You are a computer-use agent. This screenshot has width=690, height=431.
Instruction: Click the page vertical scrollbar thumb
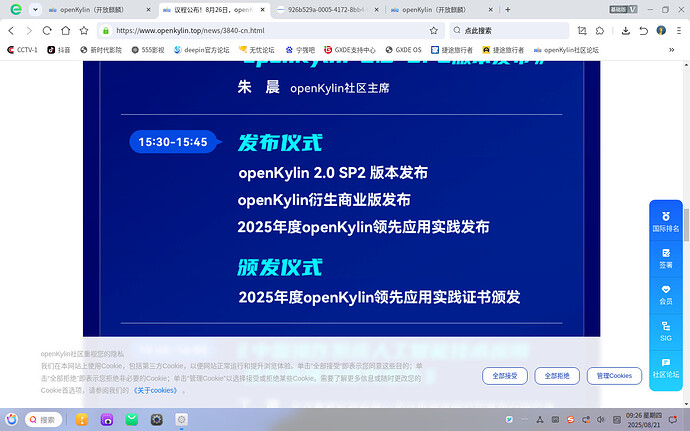[686, 223]
